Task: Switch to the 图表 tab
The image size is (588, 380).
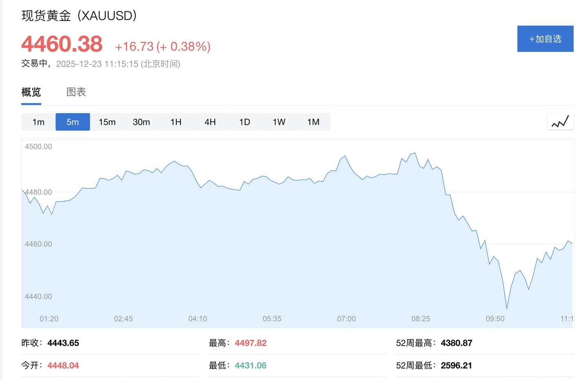Action: click(x=76, y=92)
